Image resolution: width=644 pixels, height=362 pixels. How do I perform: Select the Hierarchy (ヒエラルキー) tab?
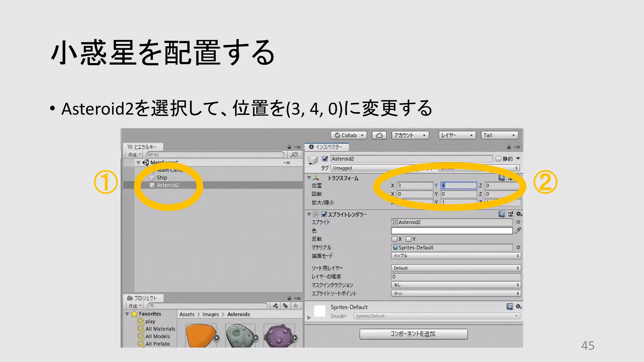[x=142, y=147]
